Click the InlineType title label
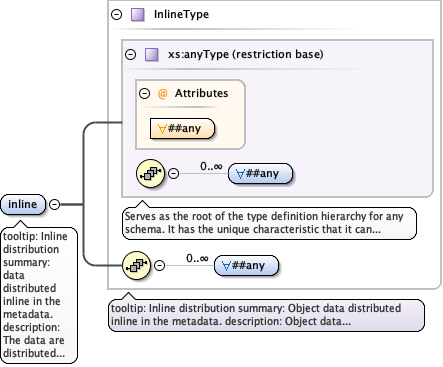The width and height of the screenshot is (443, 367). point(181,14)
